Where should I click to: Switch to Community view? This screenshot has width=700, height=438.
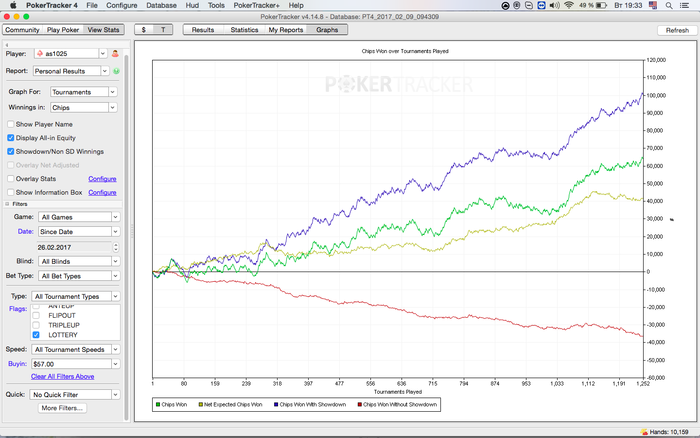click(22, 30)
